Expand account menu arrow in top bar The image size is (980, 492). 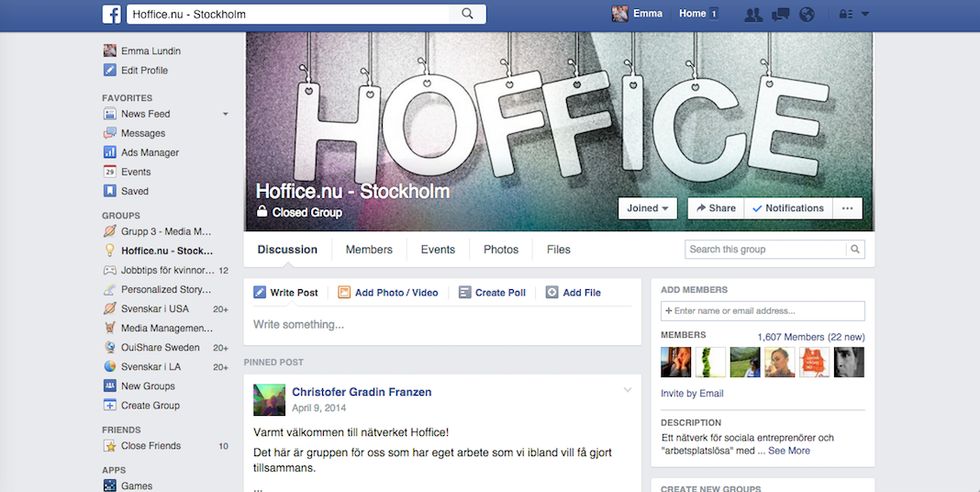865,15
